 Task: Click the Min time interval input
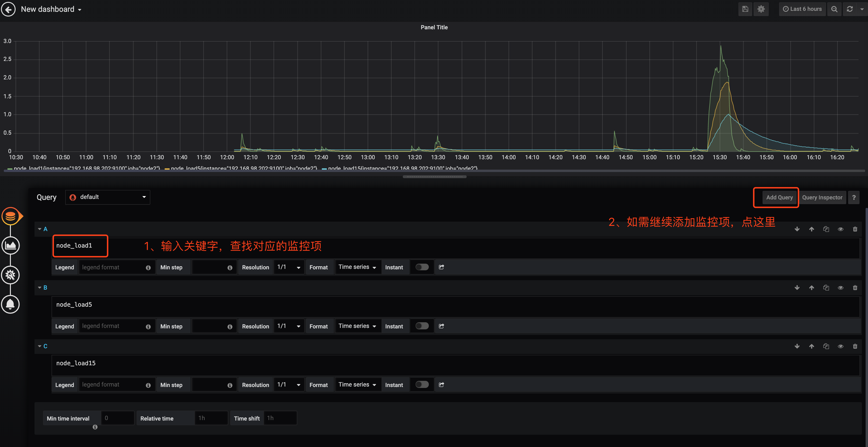(117, 418)
